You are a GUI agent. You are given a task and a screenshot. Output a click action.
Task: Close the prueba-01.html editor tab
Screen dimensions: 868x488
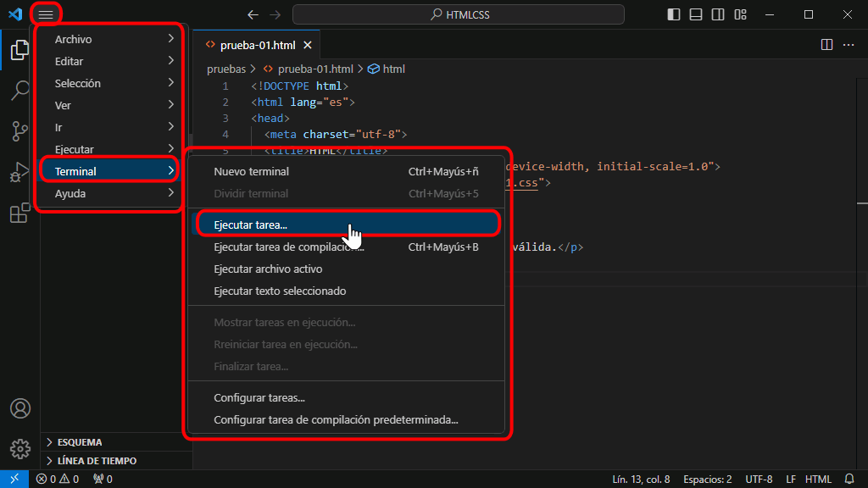(x=307, y=46)
